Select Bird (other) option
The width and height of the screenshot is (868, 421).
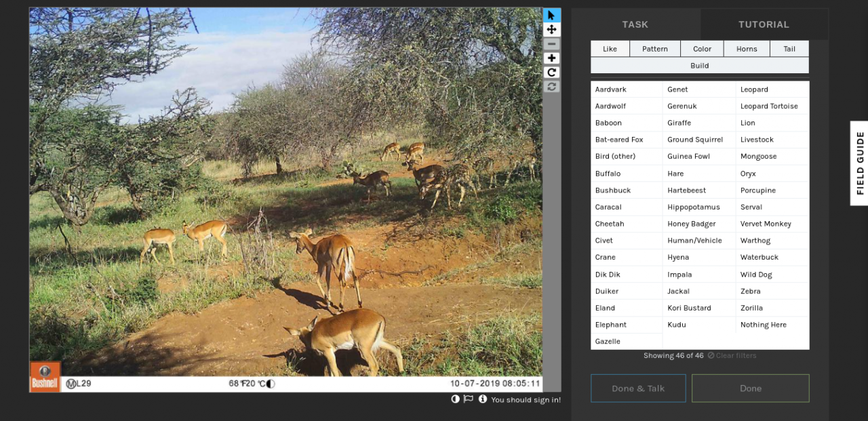pyautogui.click(x=627, y=157)
